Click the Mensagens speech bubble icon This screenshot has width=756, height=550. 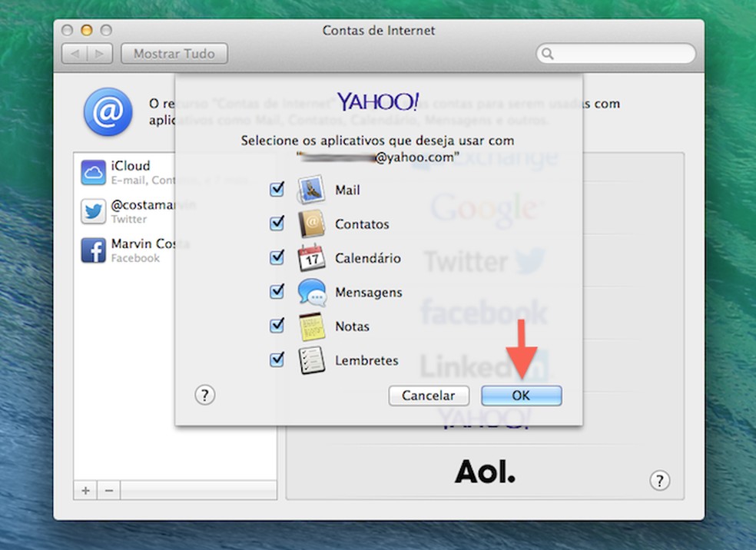click(x=312, y=292)
